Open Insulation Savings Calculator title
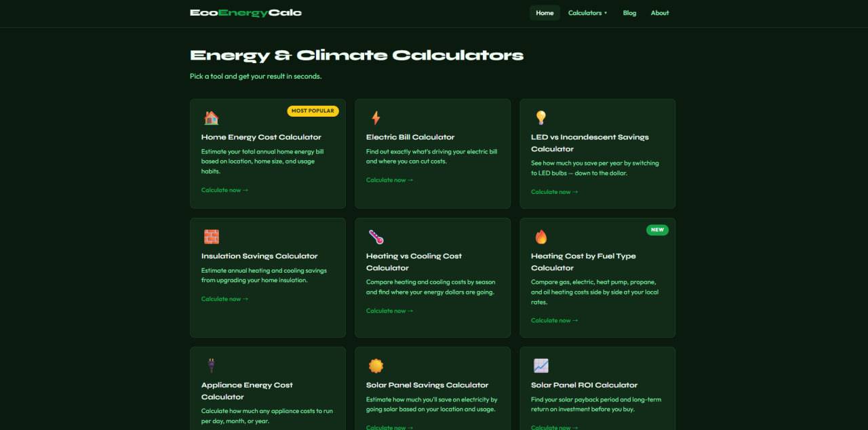This screenshot has width=868, height=430. point(259,256)
